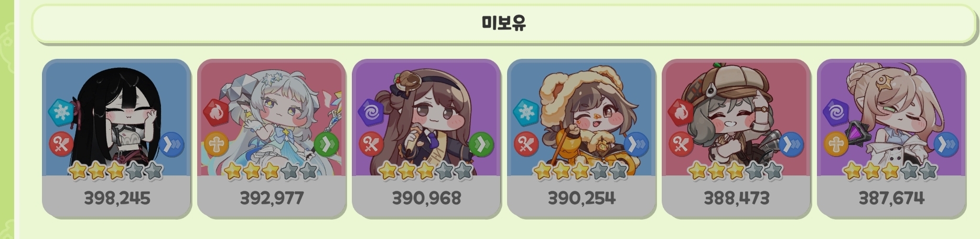Click the green double-chevron icon on the 390,968 card

point(481,144)
